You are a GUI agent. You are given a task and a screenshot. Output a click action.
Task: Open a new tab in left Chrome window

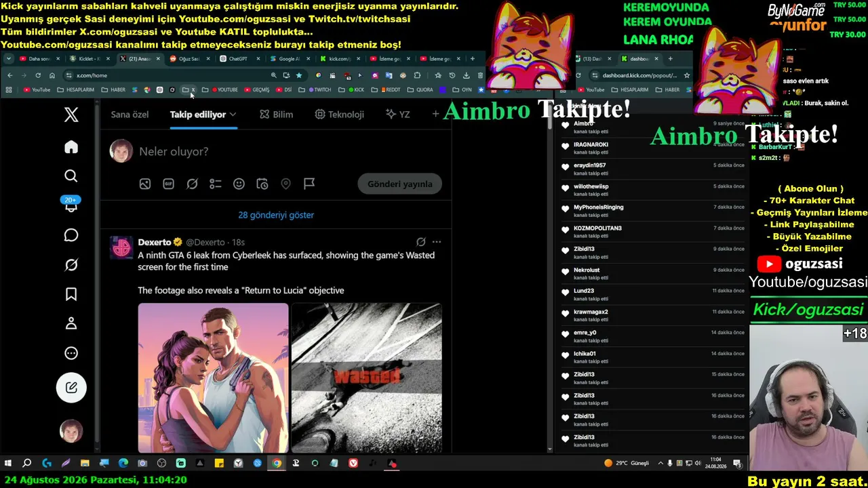(473, 59)
